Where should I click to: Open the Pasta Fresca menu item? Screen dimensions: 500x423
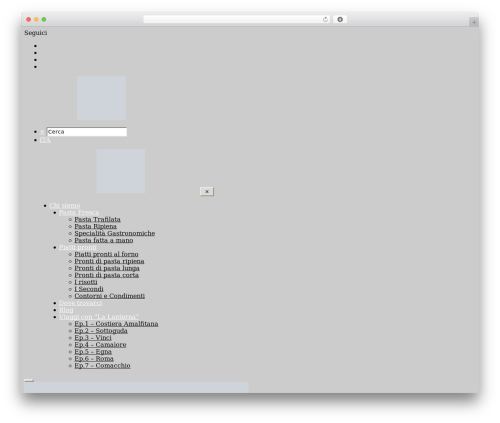(79, 213)
